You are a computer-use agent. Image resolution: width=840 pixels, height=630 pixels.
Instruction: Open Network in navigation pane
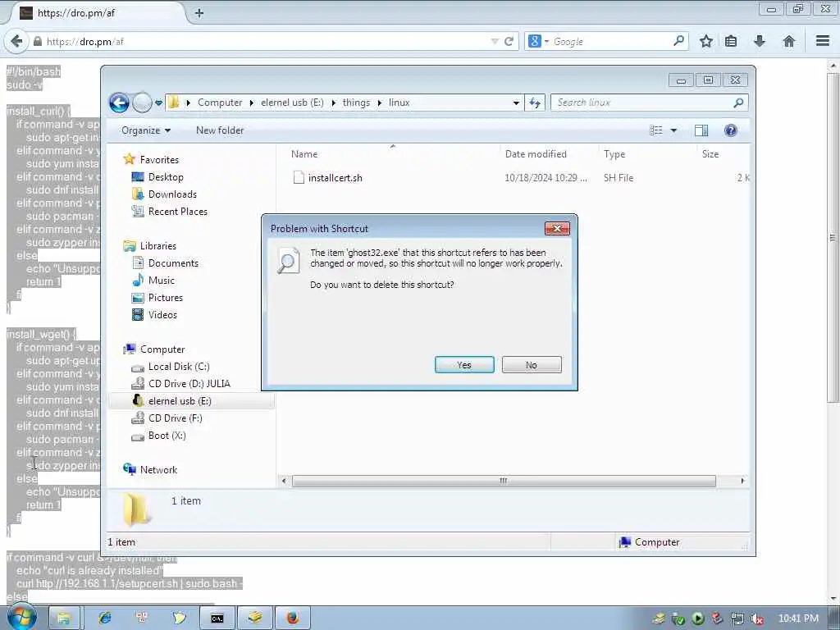[x=158, y=469]
